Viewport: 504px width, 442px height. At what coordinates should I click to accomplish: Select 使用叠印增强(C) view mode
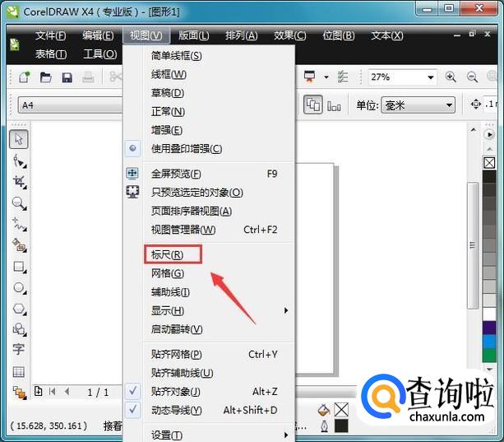click(x=210, y=149)
